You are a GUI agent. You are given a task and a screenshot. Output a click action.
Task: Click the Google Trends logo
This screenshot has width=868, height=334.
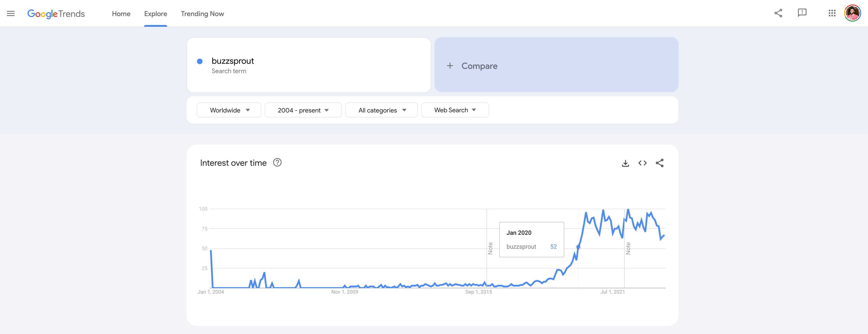[x=56, y=14]
